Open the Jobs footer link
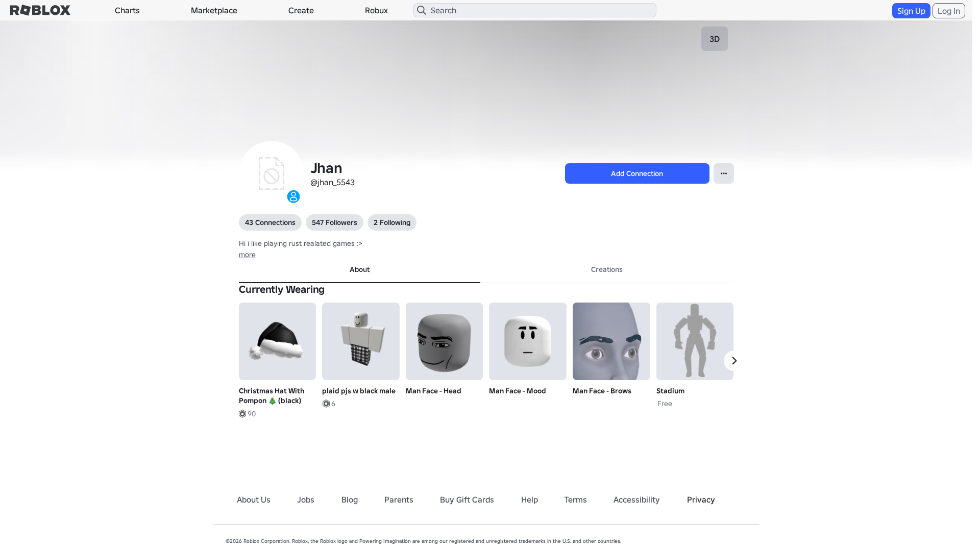This screenshot has width=980, height=551. (x=306, y=500)
